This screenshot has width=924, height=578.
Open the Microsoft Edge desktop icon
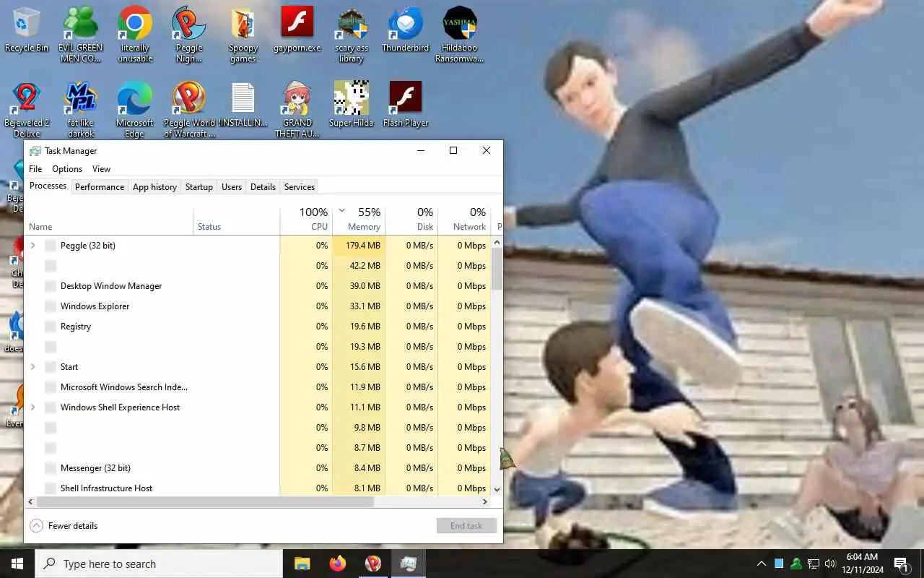coord(135,109)
